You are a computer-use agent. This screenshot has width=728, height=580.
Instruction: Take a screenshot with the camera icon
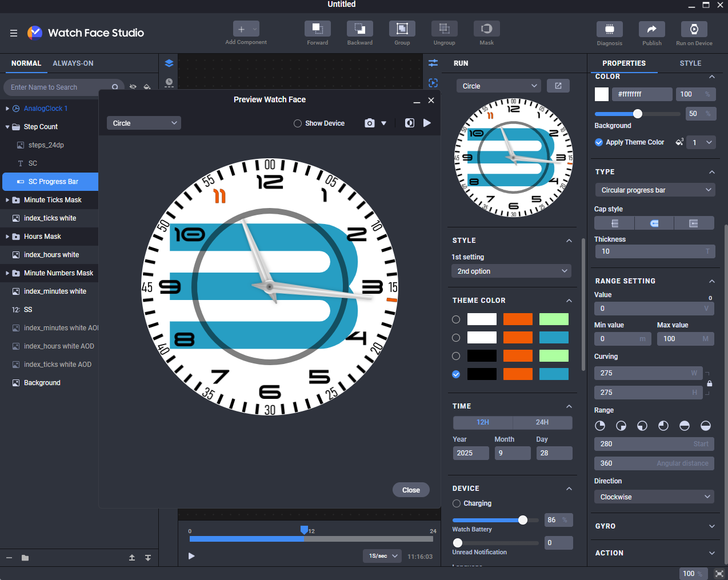[x=370, y=123]
